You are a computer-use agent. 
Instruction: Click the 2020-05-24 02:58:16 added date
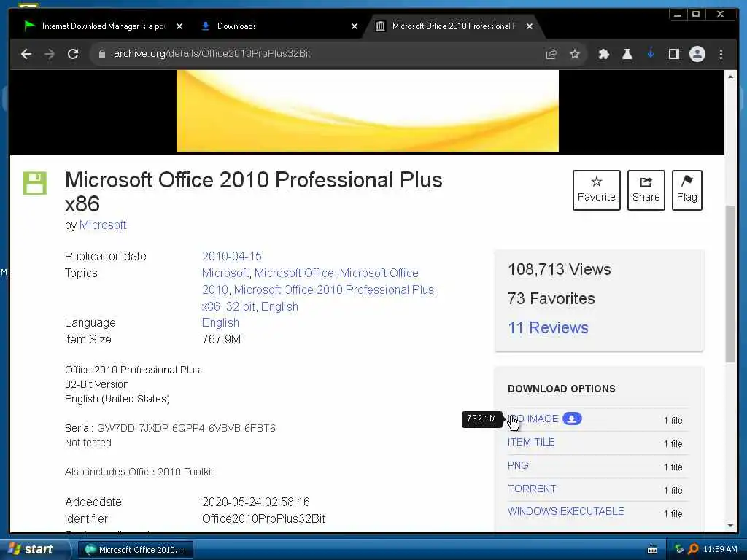[256, 502]
